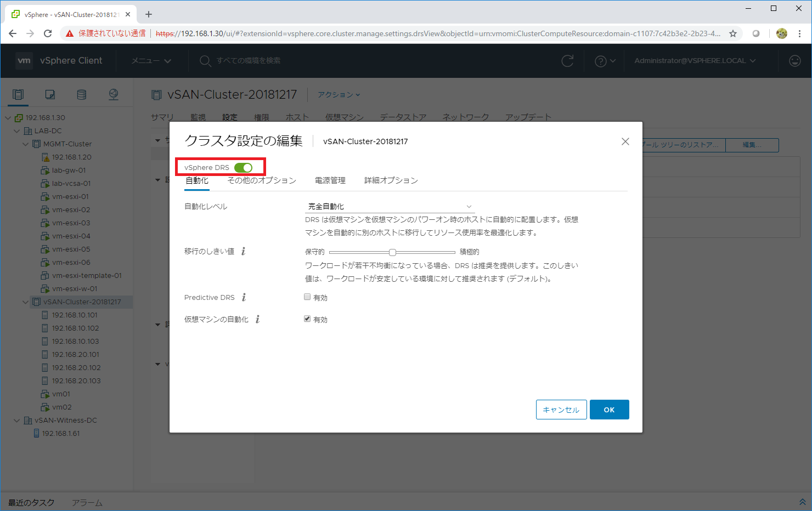812x511 pixels.
Task: Select lab-gw-01 virtual machine
Action: [69, 171]
